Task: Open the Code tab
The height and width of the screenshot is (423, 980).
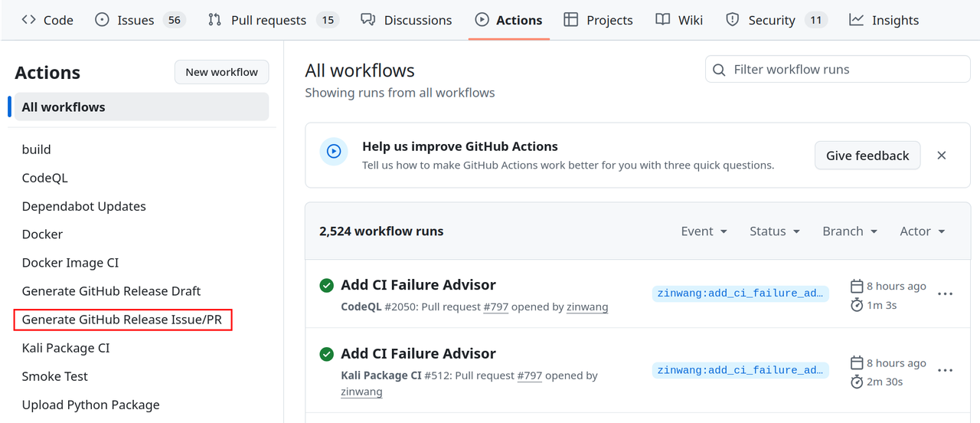Action: coord(47,20)
